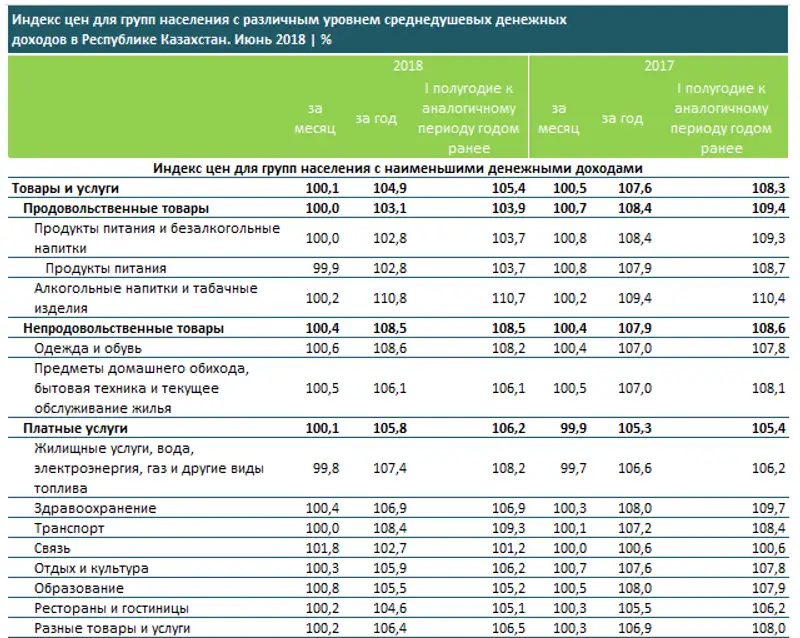
Task: Select the "Алкогольные напитки и табачные изделия" row
Action: (145, 298)
